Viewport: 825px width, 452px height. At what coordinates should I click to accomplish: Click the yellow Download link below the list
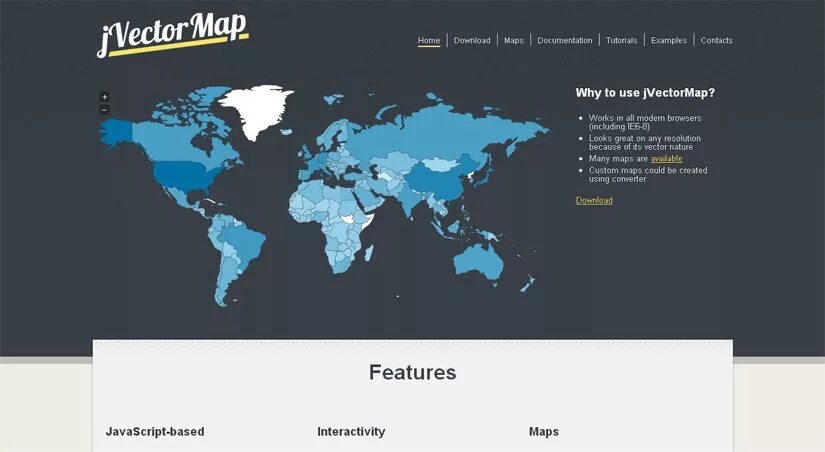pos(594,200)
